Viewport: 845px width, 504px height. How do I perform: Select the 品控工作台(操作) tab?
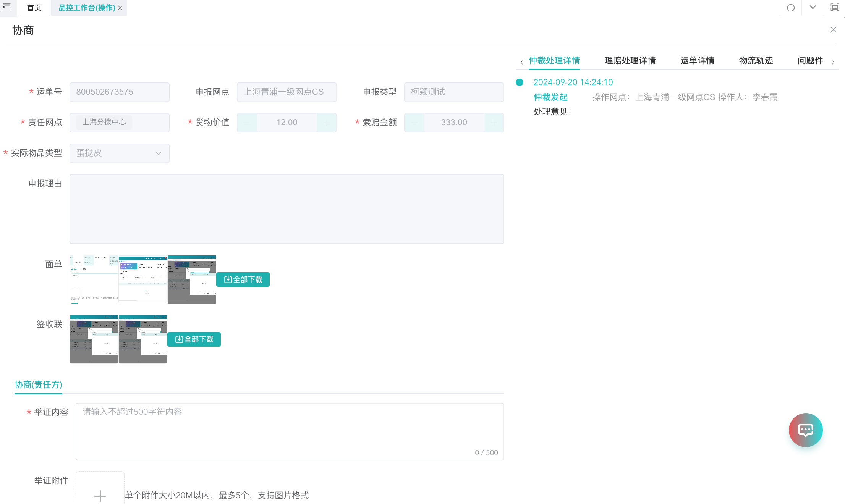(x=87, y=8)
